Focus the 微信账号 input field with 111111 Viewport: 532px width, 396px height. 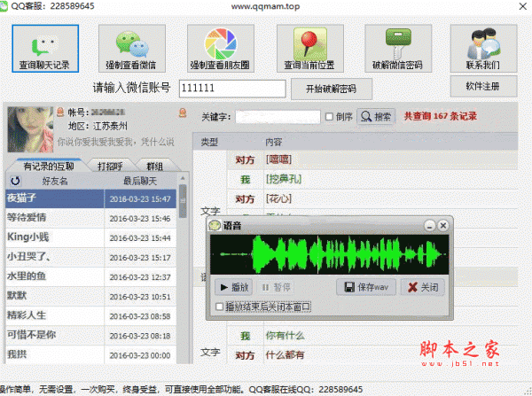click(x=232, y=89)
